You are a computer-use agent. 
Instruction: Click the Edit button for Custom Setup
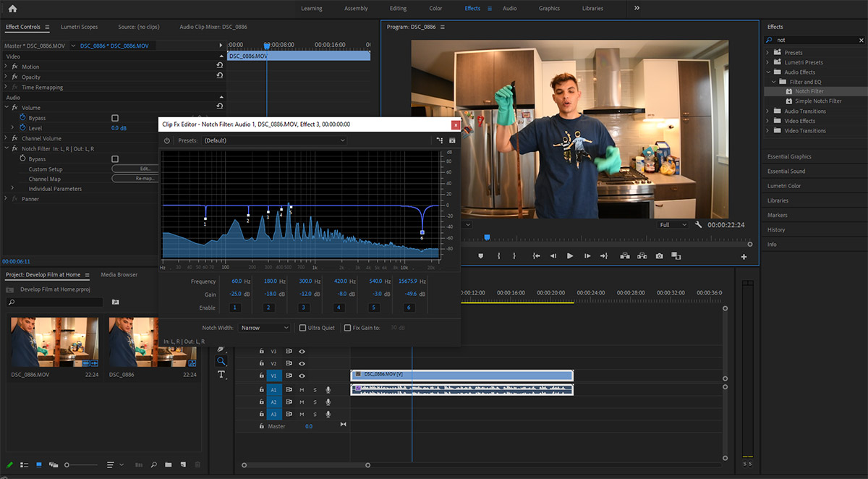135,169
